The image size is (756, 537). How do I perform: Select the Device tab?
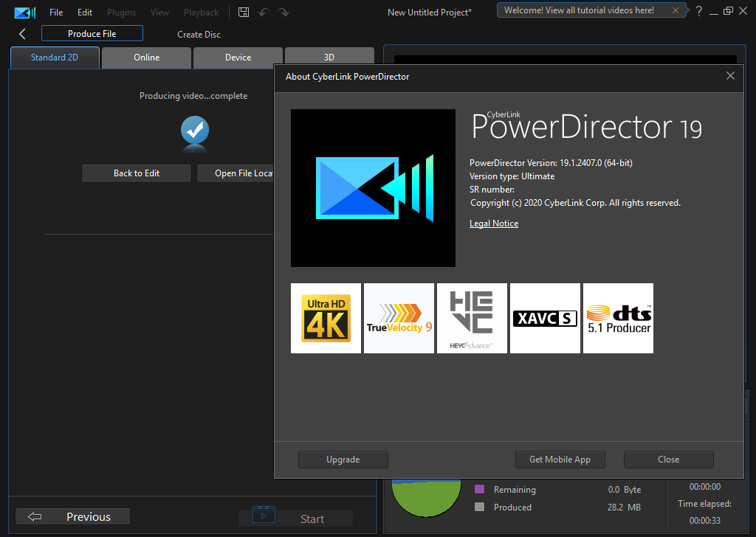click(238, 58)
